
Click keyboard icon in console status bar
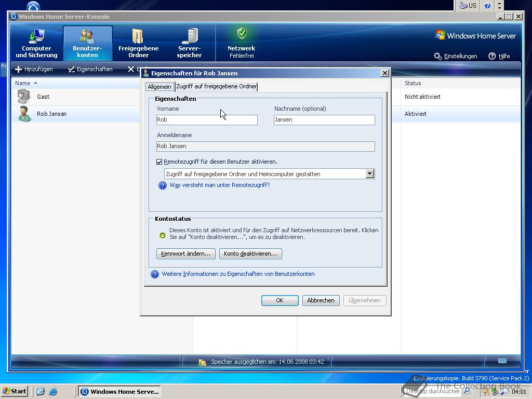(x=502, y=361)
